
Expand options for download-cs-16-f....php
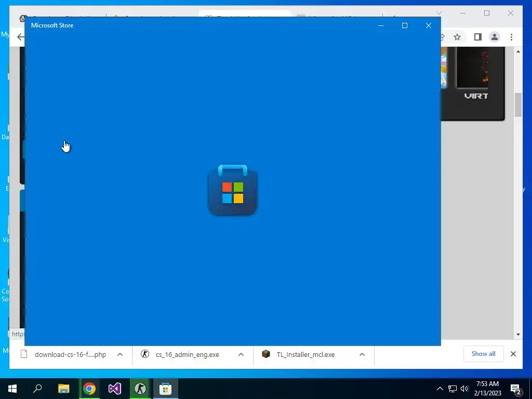click(x=120, y=354)
